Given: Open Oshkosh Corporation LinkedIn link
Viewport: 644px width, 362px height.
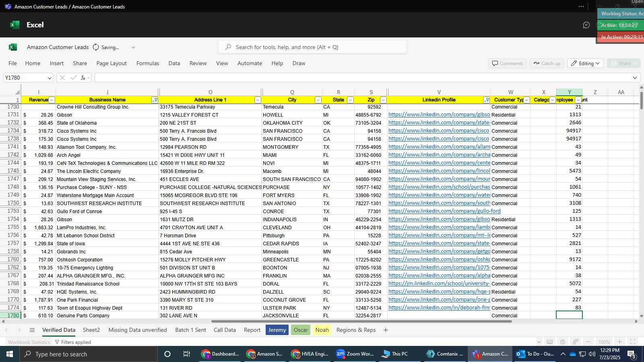Looking at the screenshot, I should tap(439, 259).
